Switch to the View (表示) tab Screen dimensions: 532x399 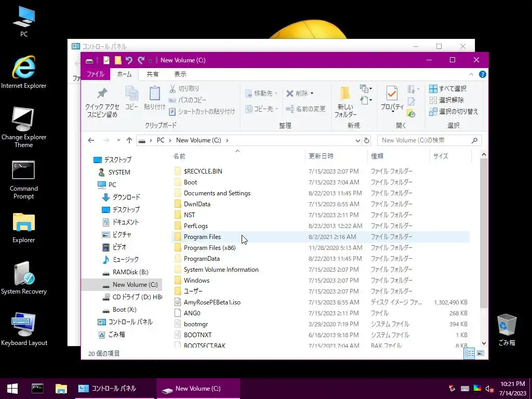click(x=180, y=74)
